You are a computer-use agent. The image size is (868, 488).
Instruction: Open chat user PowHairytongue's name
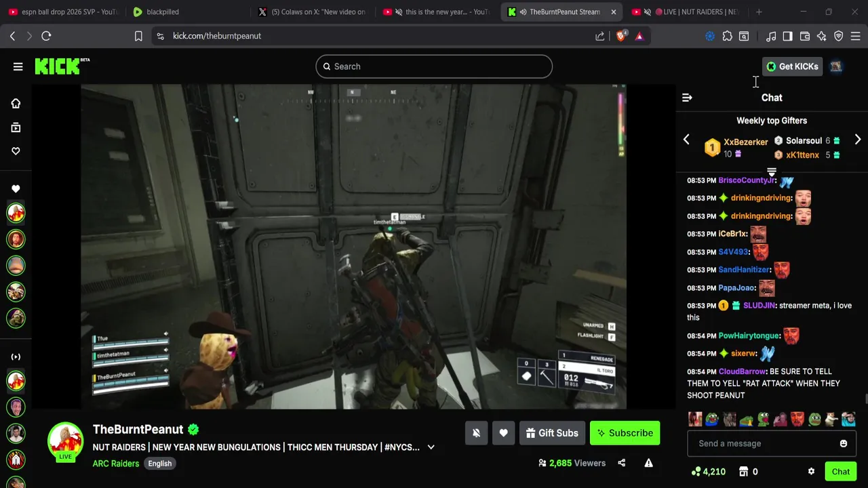pos(749,335)
